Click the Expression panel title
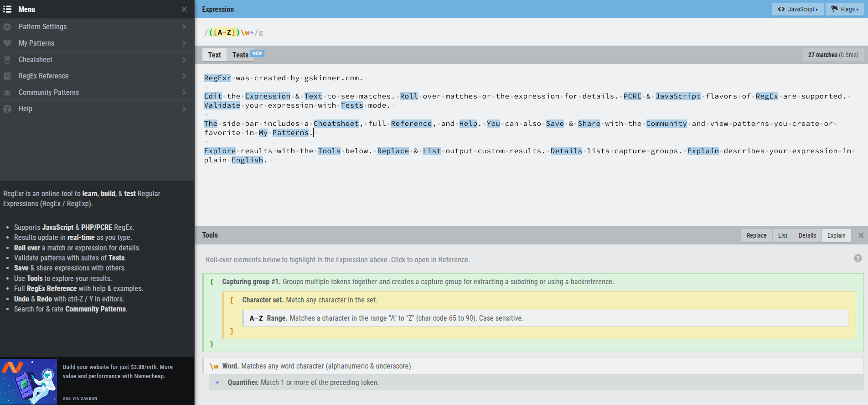 [x=218, y=9]
